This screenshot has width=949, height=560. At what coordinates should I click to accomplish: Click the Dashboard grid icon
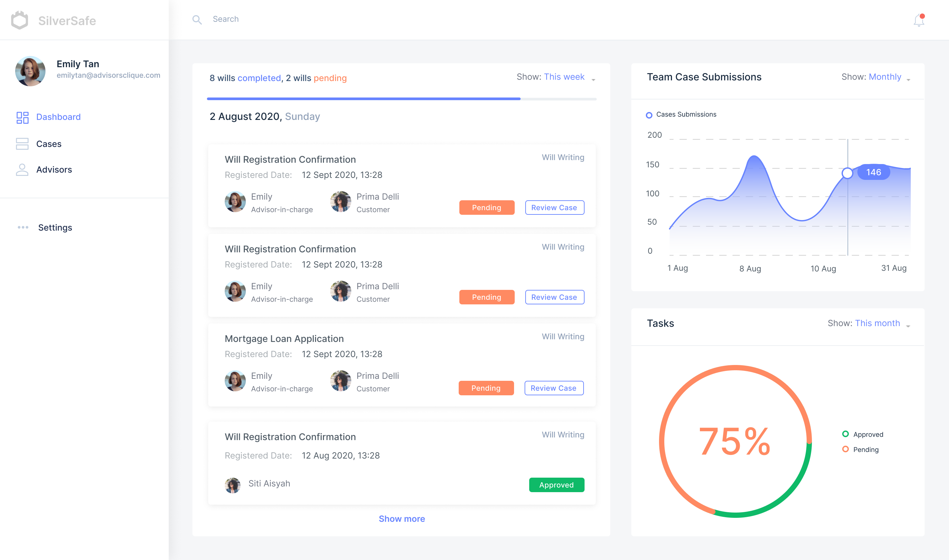tap(22, 117)
